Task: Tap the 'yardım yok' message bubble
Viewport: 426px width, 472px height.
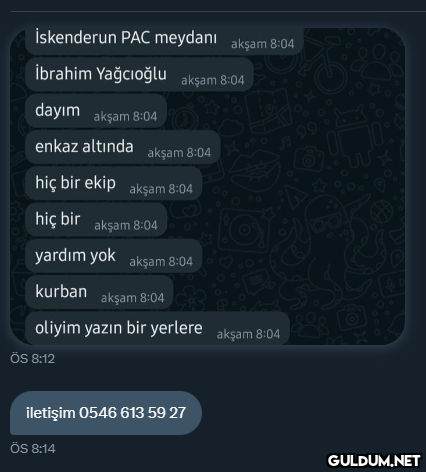Action: pyautogui.click(x=114, y=256)
